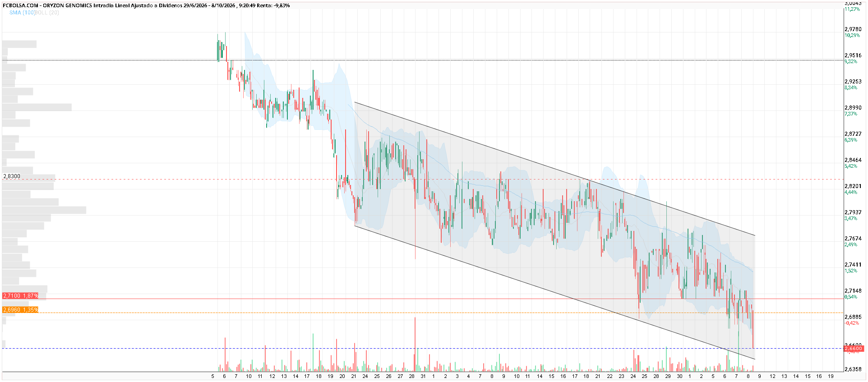
Task: Click the BOLL (20) indicator label
Action: tap(47, 13)
